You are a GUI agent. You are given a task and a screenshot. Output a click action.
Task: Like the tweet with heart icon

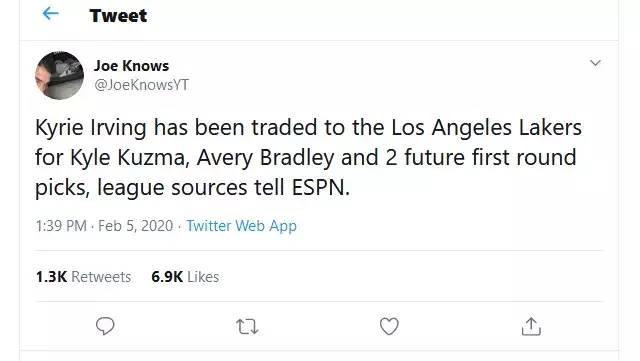coord(389,326)
